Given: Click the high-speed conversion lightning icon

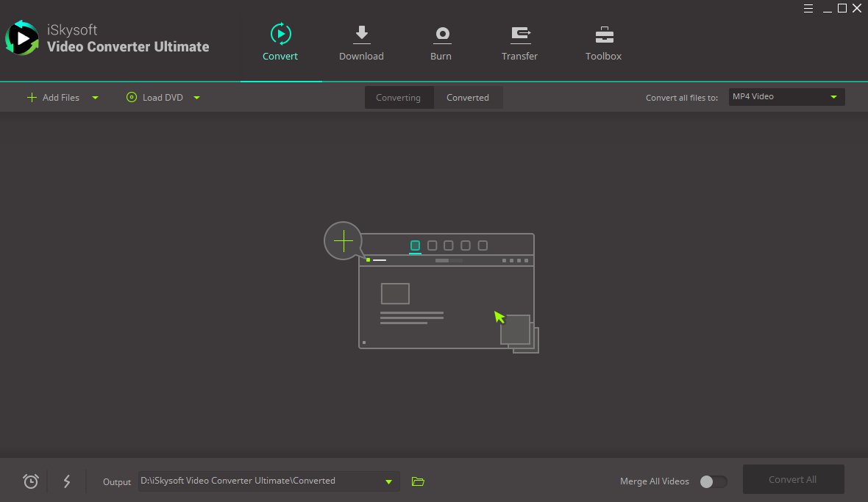Looking at the screenshot, I should coord(67,481).
